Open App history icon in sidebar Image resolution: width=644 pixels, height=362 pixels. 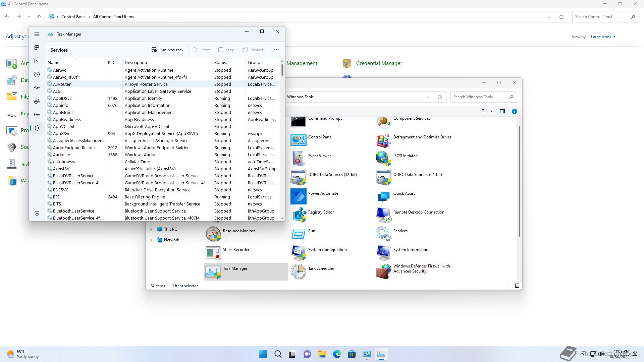tap(37, 74)
